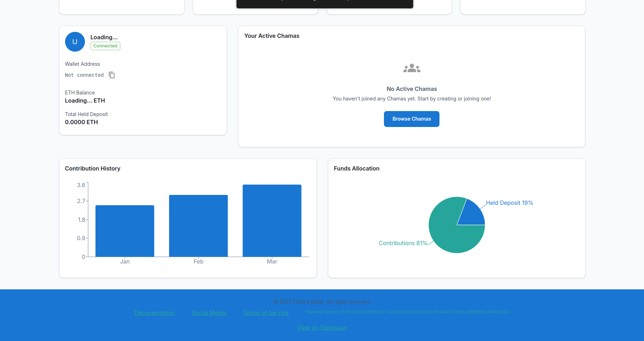Click the Funds Allocation heading
Image resolution: width=644 pixels, height=341 pixels.
click(x=356, y=168)
